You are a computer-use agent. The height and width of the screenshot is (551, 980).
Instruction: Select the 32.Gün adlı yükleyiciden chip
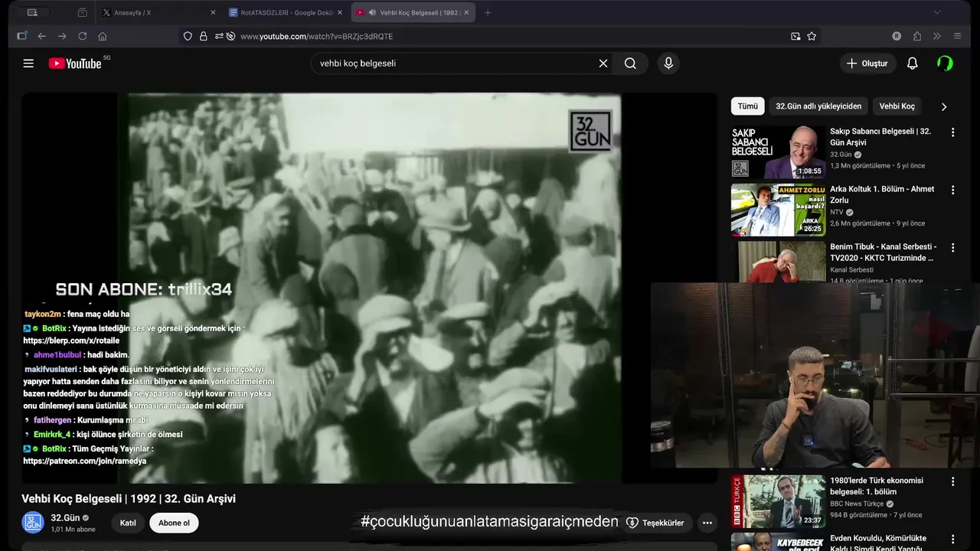818,106
